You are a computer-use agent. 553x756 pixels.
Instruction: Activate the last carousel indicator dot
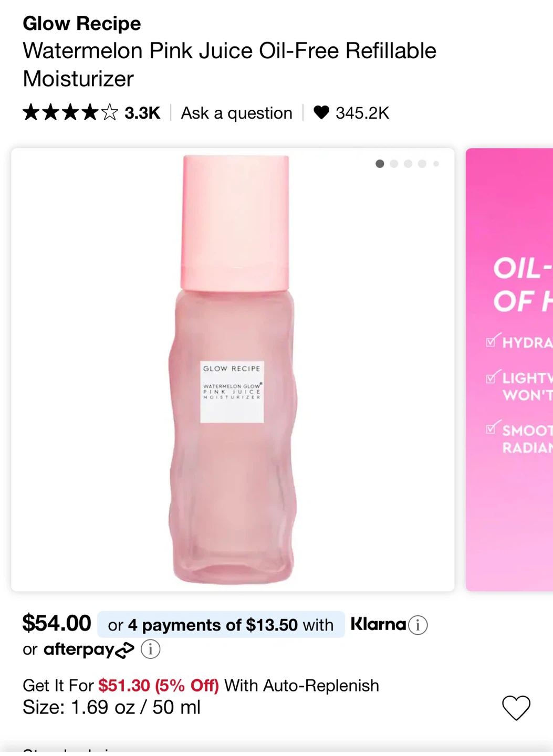pyautogui.click(x=436, y=164)
